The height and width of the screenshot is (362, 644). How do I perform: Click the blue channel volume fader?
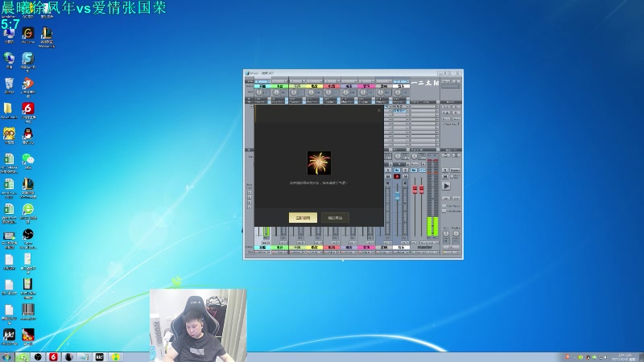397,196
